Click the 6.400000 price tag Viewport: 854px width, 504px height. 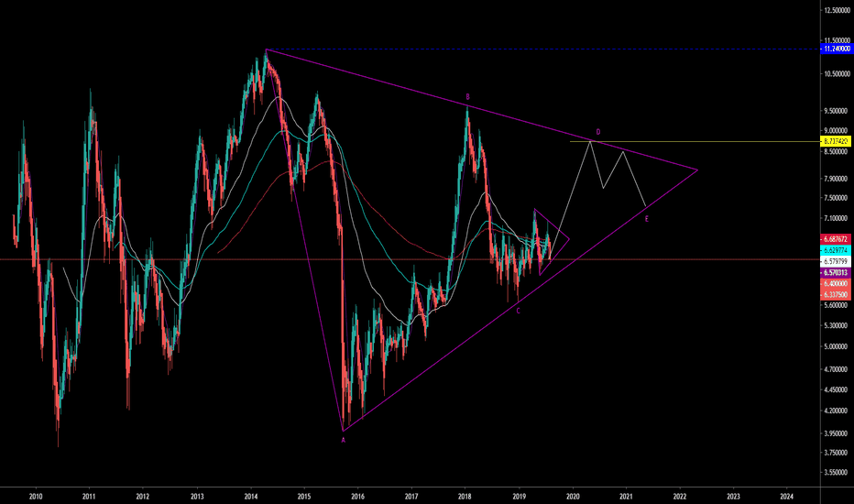(836, 283)
